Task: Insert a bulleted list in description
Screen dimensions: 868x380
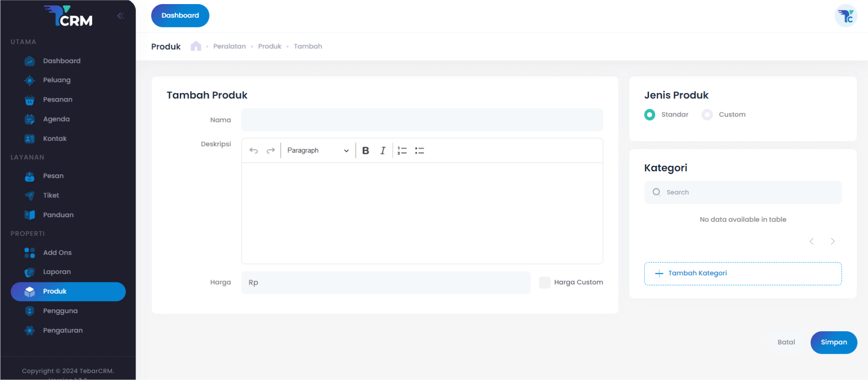Action: [x=419, y=150]
